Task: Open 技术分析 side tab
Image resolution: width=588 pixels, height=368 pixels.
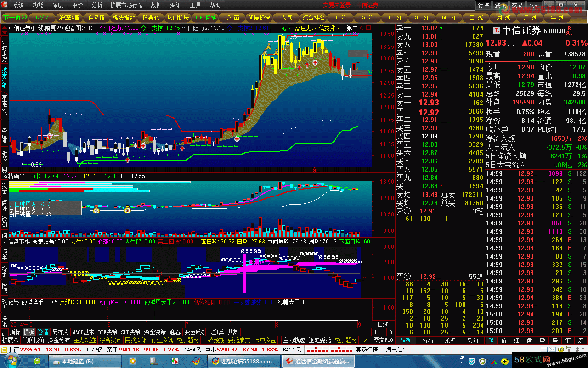Action: pyautogui.click(x=4, y=78)
